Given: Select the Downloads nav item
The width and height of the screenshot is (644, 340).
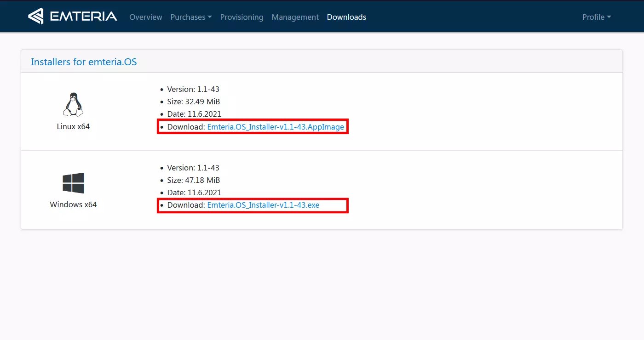Looking at the screenshot, I should pos(346,17).
